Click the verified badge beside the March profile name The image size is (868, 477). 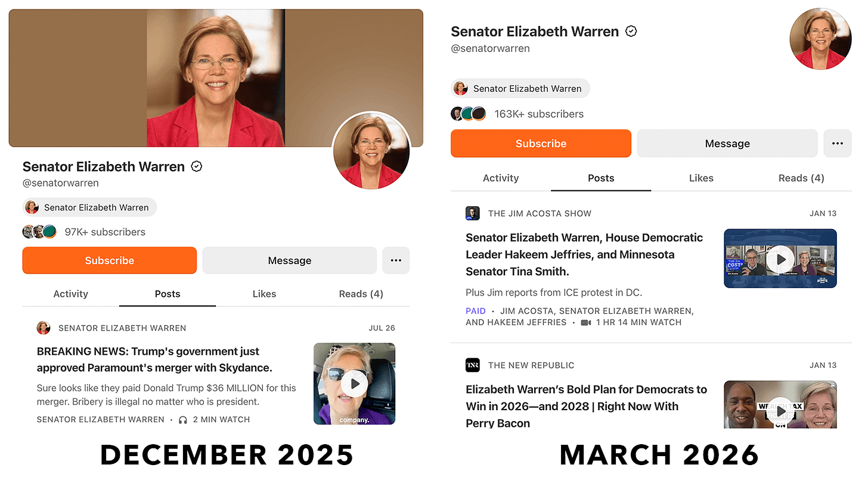click(x=631, y=31)
